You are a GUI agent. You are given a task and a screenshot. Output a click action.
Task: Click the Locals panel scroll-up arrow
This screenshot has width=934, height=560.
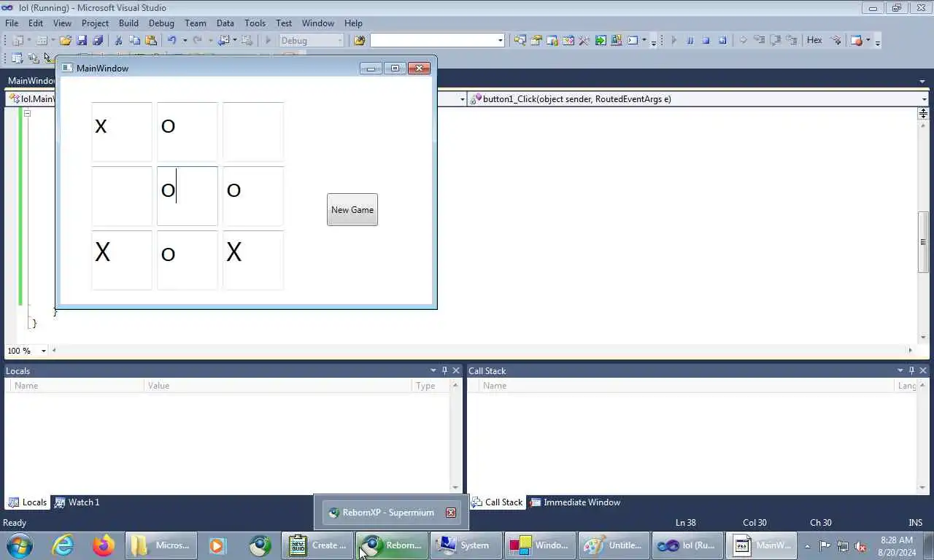[455, 385]
